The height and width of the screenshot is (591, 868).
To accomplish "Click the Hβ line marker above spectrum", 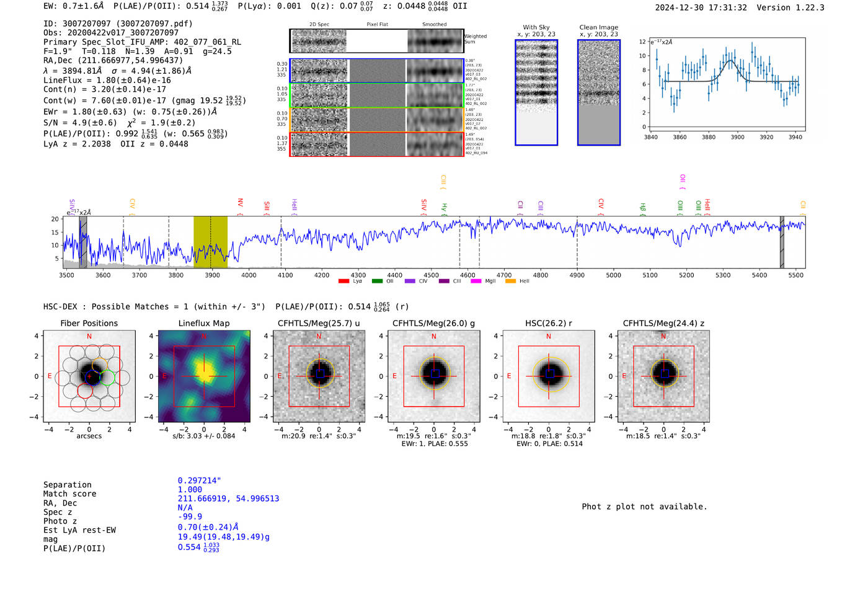I will click(x=643, y=208).
